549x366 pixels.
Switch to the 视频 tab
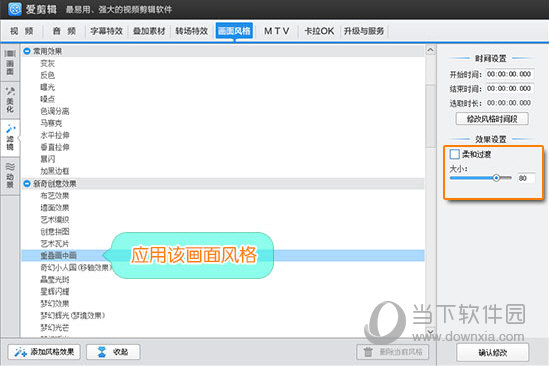pos(22,31)
